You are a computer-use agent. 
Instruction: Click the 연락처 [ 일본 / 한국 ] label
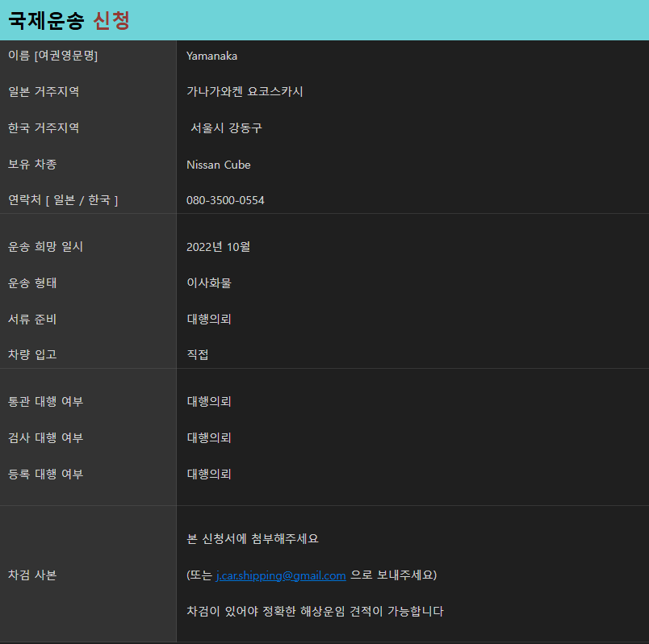pos(63,200)
